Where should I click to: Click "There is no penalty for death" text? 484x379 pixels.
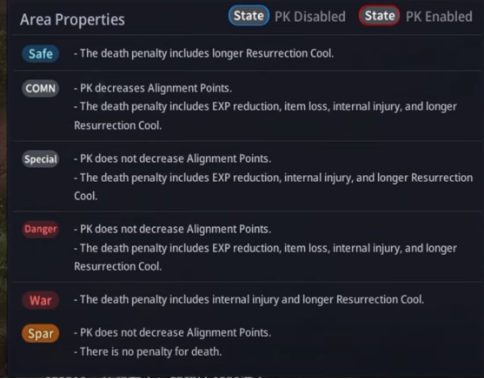(x=148, y=352)
